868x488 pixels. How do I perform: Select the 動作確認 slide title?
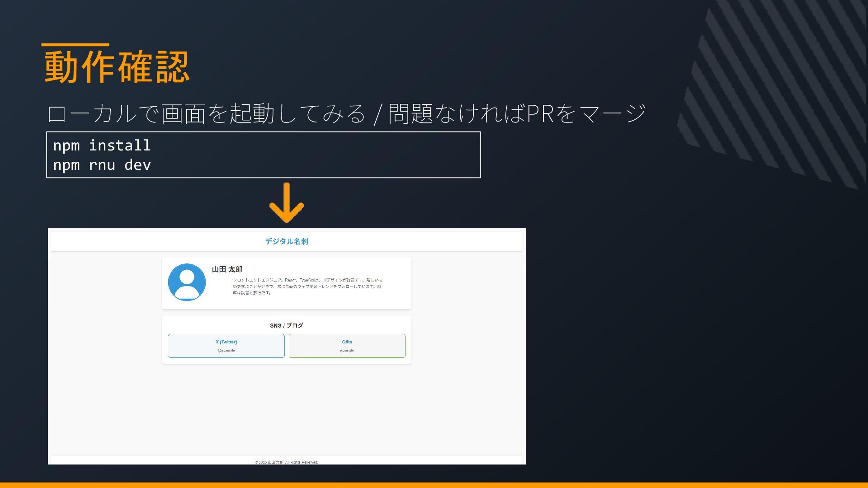point(117,67)
